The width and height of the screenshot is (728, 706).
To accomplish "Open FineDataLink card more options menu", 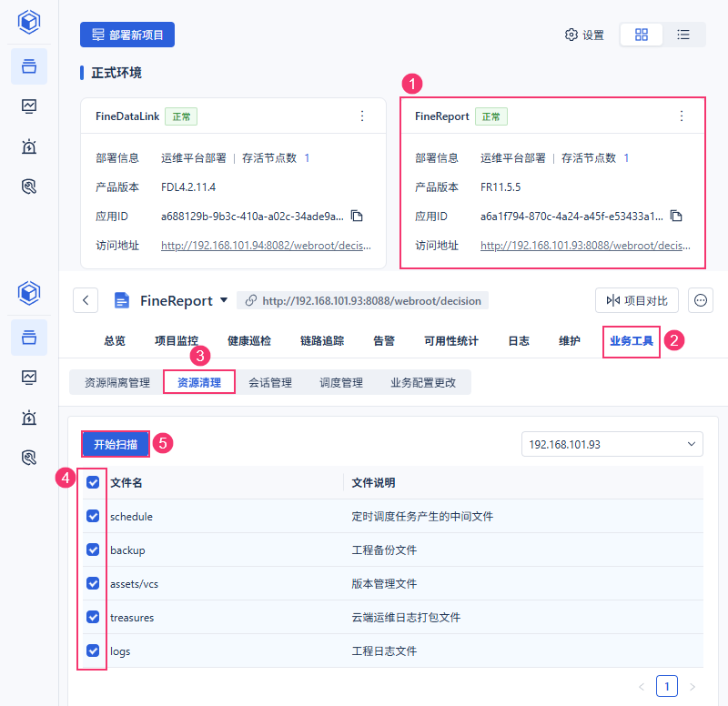I will (362, 116).
